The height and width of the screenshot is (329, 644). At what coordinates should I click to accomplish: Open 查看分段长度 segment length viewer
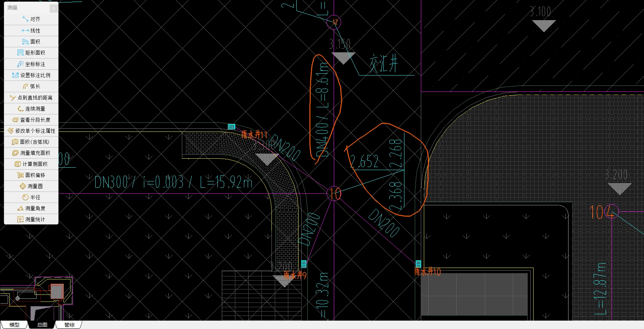[31, 120]
